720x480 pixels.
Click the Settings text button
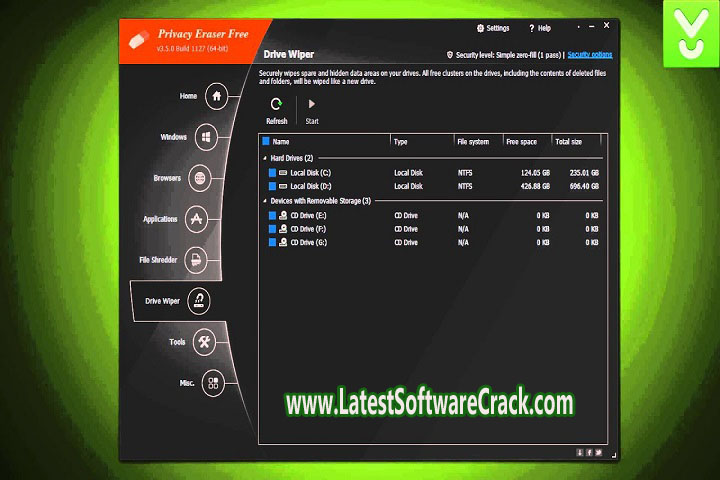[x=498, y=28]
